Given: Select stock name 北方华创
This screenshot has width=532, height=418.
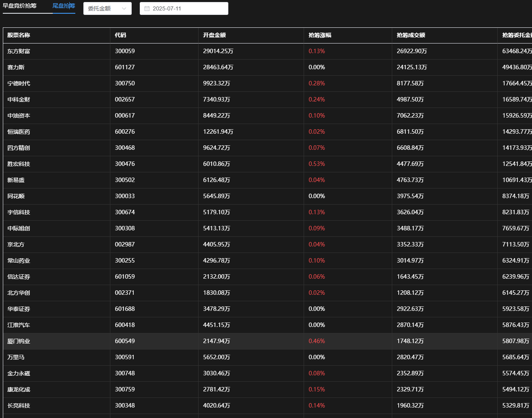Looking at the screenshot, I should (x=19, y=293).
